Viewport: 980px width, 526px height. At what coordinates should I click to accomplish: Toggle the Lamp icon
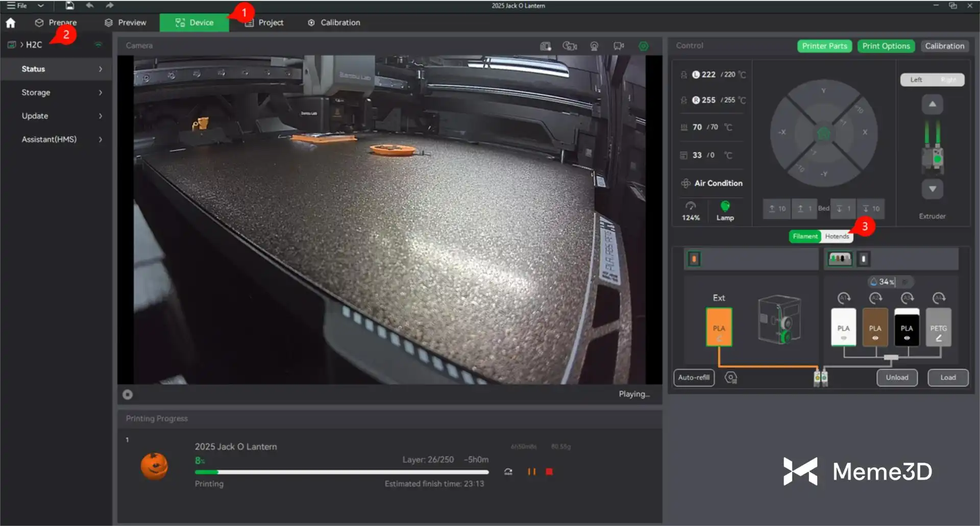(x=725, y=207)
